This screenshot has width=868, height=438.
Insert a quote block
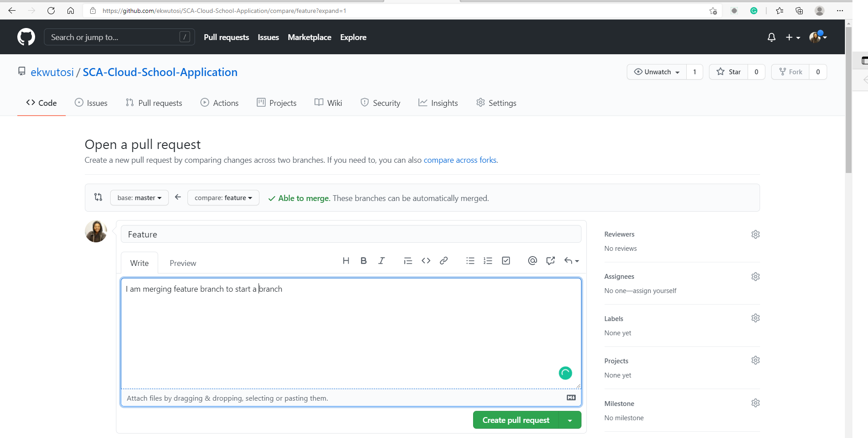(x=408, y=261)
